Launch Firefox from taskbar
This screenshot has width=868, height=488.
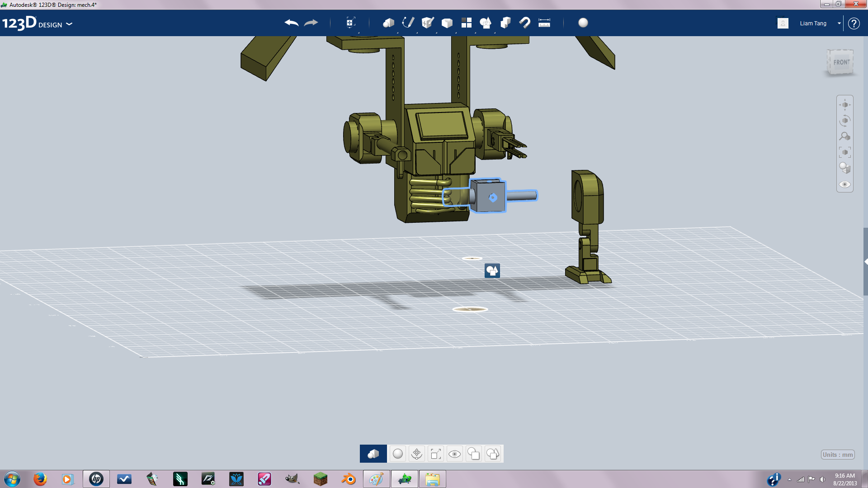tap(40, 479)
